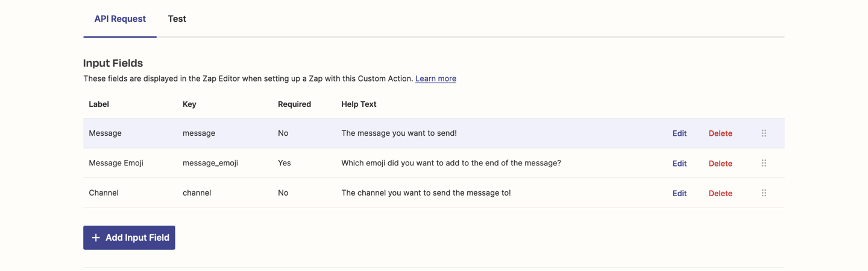Image resolution: width=868 pixels, height=271 pixels.
Task: Edit the Message Emoji field
Action: coord(679,164)
